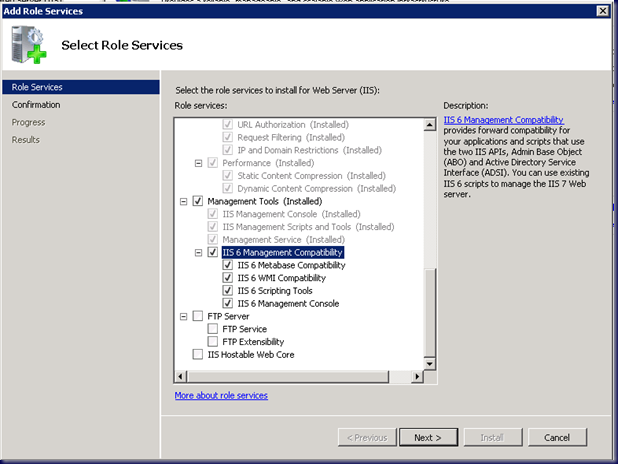Screen dimensions: 618x464
Task: Collapse IIS 6 Management Compatibility node
Action: pyautogui.click(x=198, y=253)
